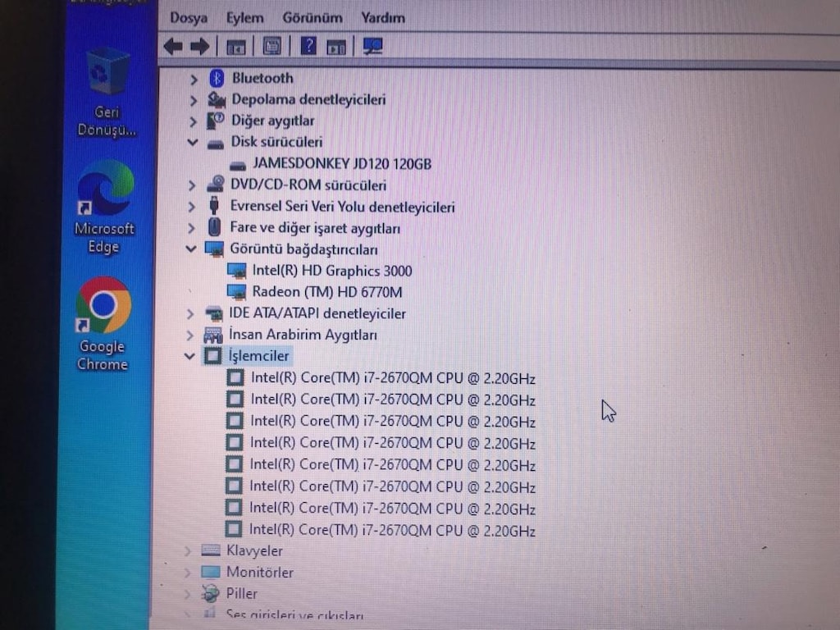
Task: Collapse the İşlemciler node
Action: click(189, 356)
